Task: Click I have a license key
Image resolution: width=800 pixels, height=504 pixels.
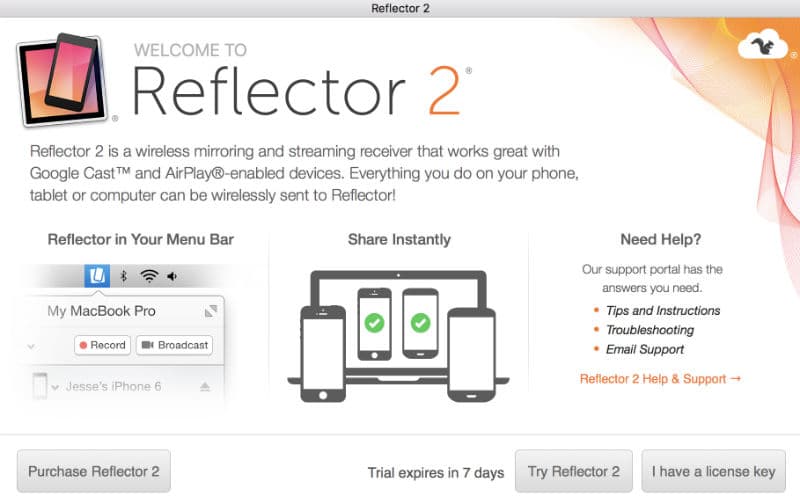Action: pyautogui.click(x=713, y=471)
